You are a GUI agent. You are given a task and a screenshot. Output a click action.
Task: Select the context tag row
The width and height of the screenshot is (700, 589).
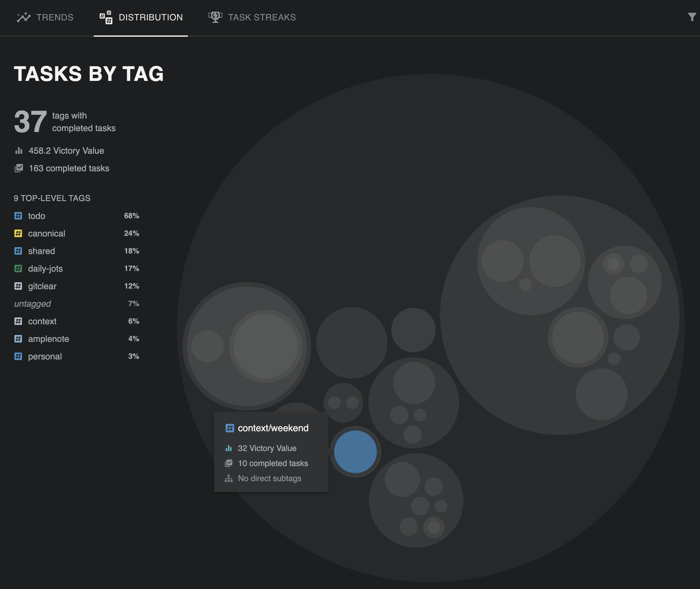coord(42,321)
